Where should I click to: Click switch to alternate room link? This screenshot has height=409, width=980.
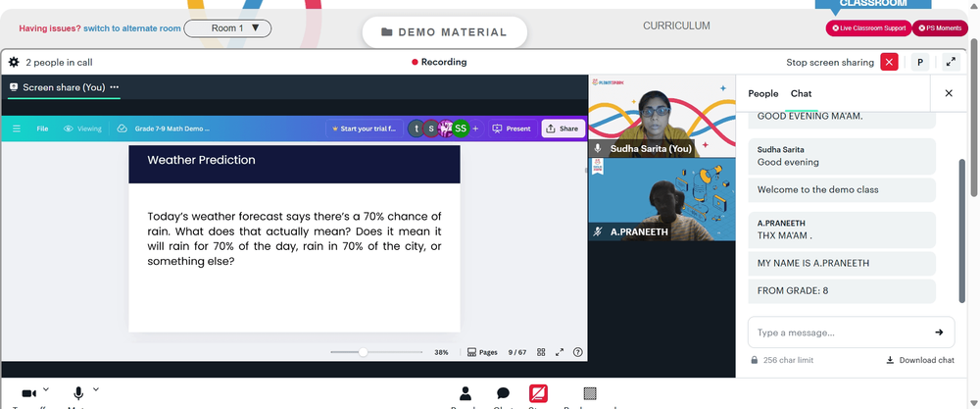132,28
